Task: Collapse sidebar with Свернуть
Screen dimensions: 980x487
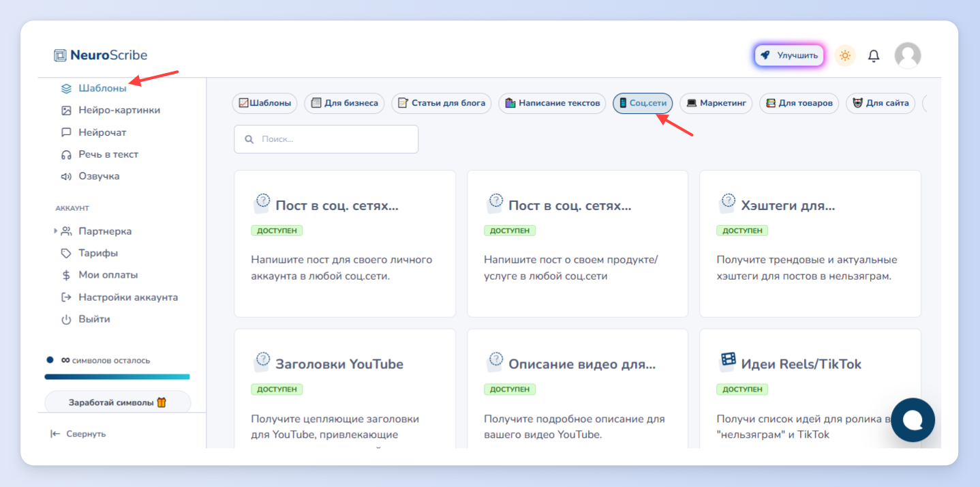Action: [x=78, y=434]
